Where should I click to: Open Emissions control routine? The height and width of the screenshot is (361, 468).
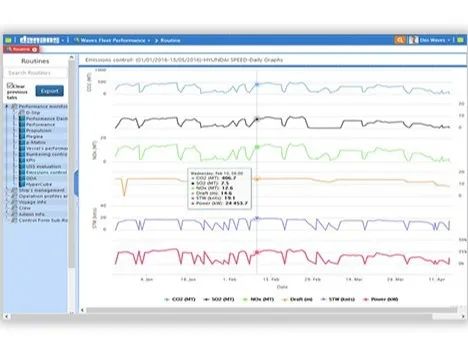pyautogui.click(x=47, y=172)
